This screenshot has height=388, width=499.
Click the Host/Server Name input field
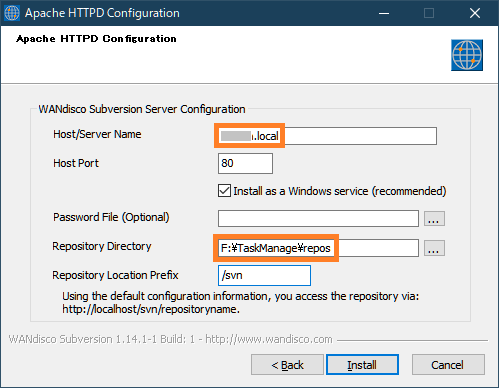(327, 136)
